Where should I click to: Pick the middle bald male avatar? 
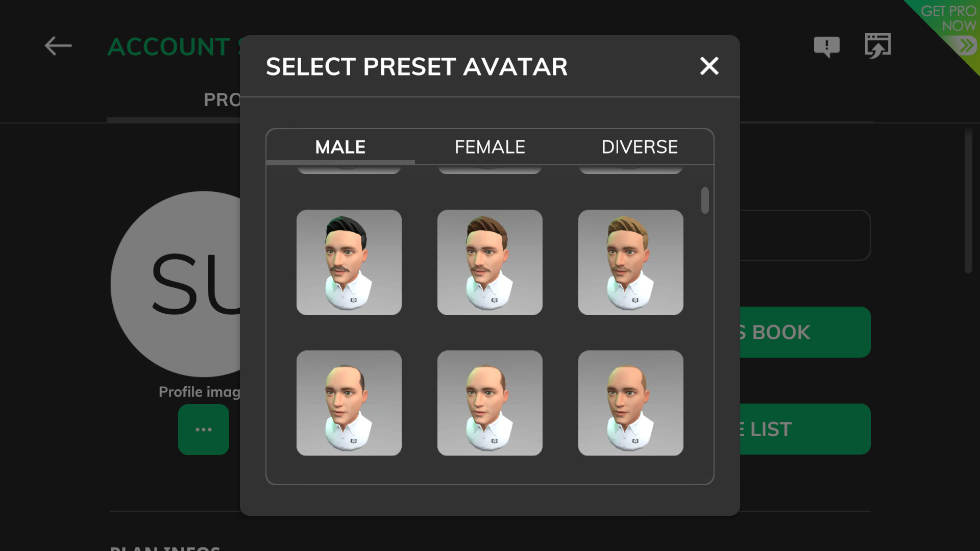point(490,403)
